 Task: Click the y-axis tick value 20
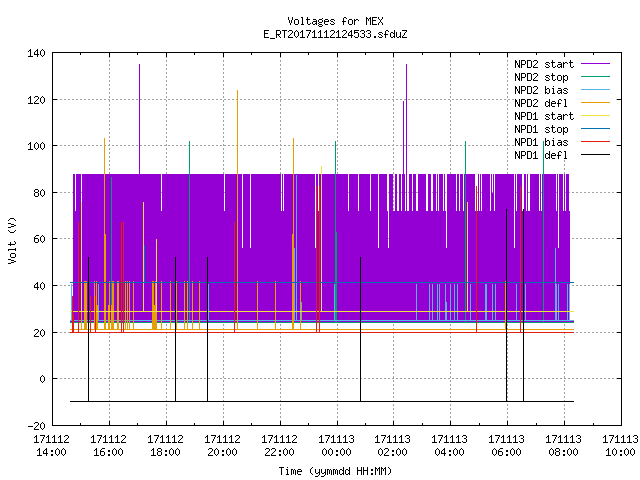click(x=39, y=333)
